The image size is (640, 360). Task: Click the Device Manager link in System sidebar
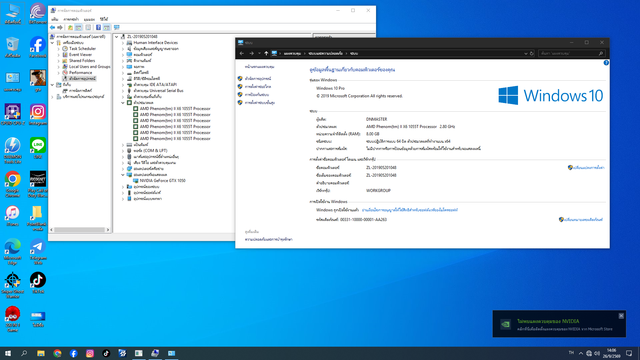pyautogui.click(x=258, y=78)
